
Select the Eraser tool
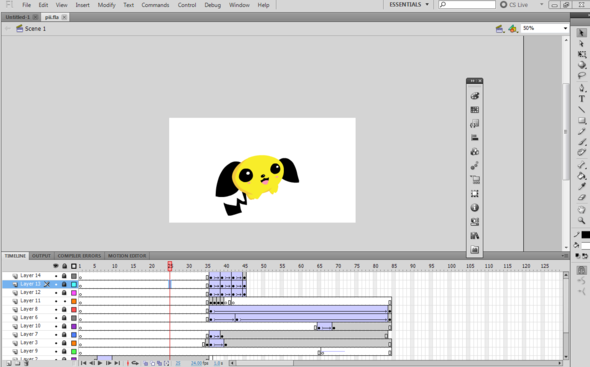(581, 197)
